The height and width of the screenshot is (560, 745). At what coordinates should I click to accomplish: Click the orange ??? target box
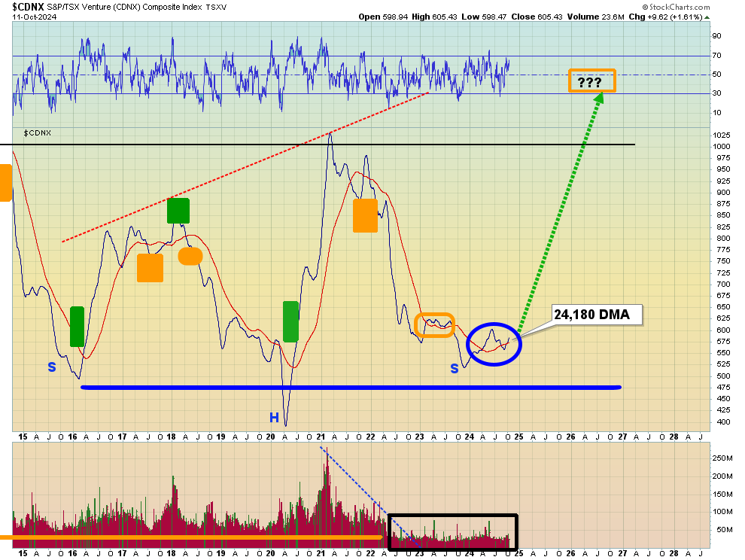[x=591, y=81]
